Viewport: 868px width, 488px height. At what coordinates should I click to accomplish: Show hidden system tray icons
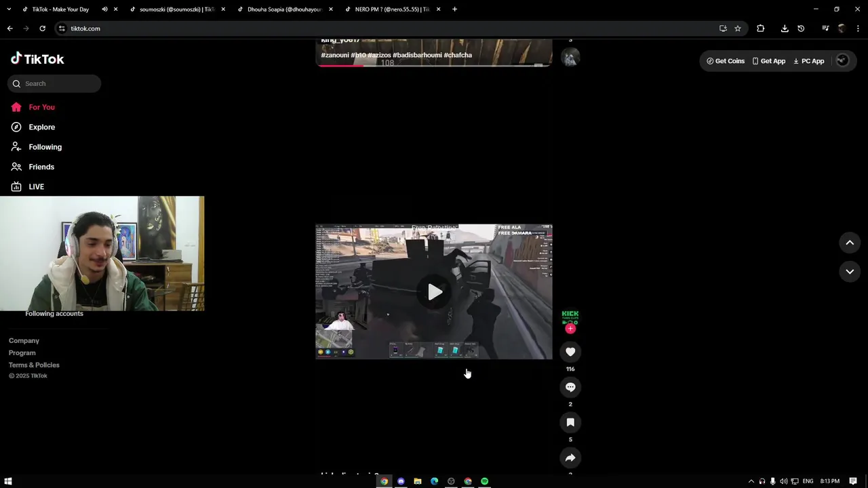(x=751, y=481)
